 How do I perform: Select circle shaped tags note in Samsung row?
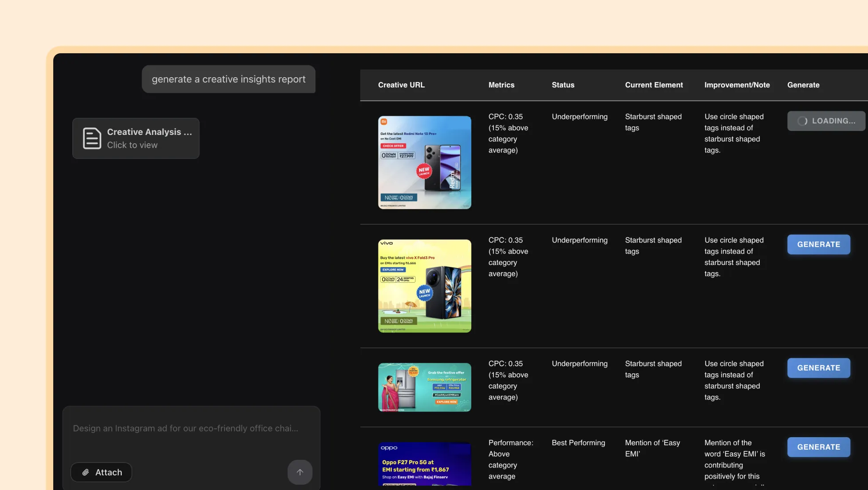734,380
